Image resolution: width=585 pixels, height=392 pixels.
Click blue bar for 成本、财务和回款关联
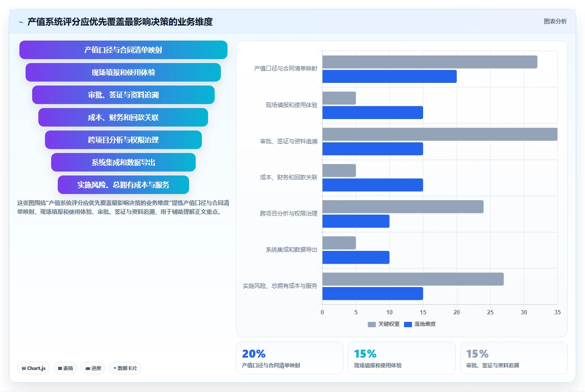coord(373,185)
